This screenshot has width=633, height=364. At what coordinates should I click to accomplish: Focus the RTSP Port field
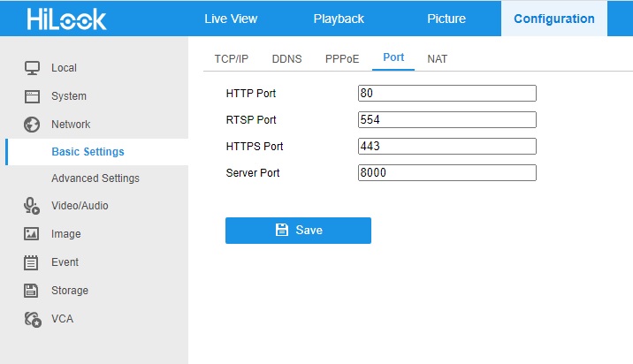(447, 119)
